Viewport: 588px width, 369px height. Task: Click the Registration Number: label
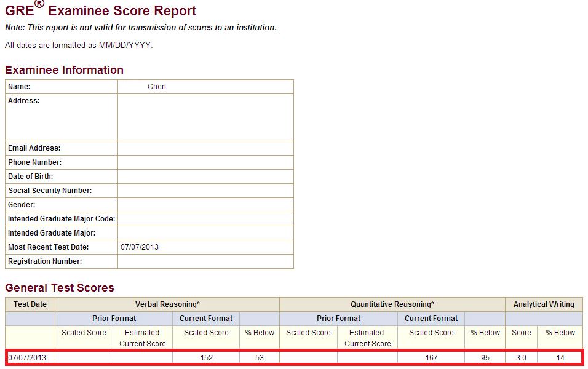click(45, 261)
